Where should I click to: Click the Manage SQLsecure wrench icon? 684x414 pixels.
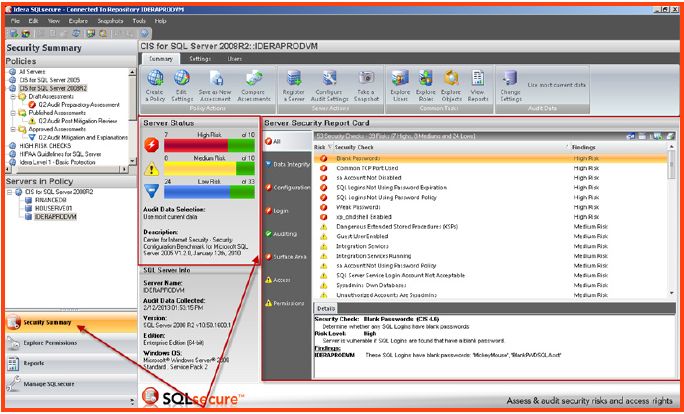coord(14,383)
